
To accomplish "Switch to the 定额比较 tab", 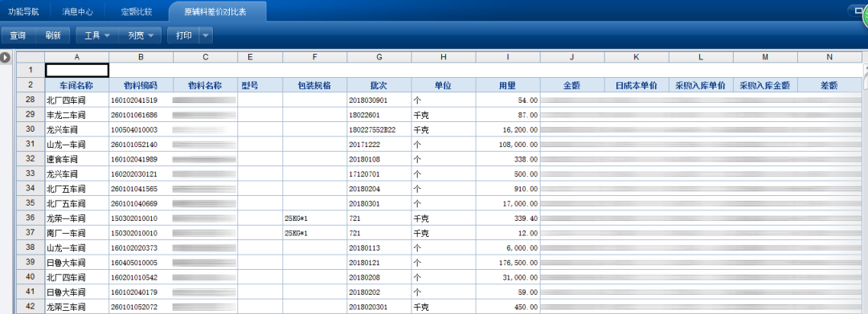I will pos(136,11).
